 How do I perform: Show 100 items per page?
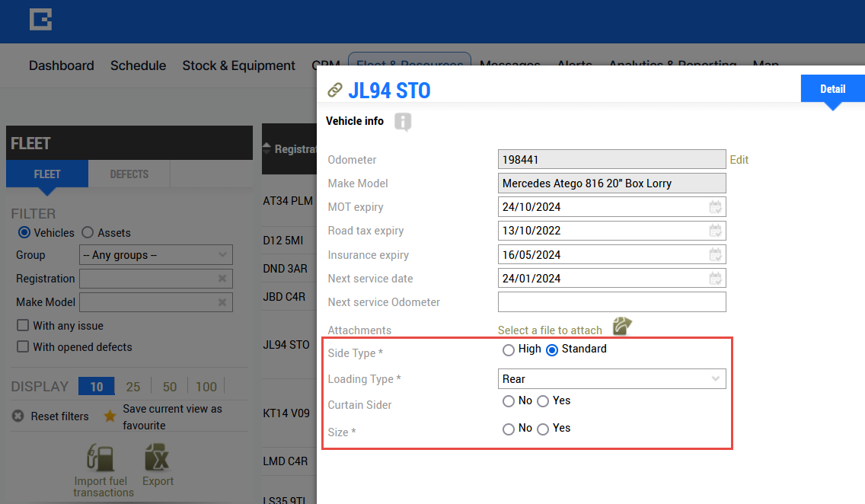tap(206, 387)
